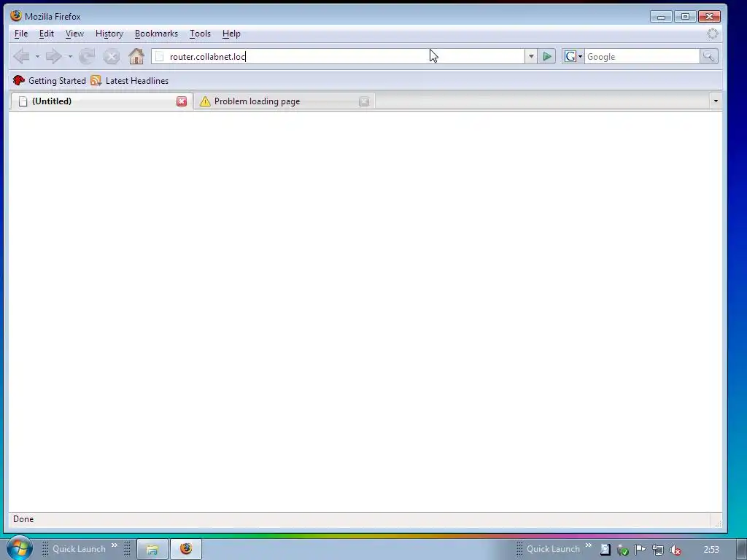Click the Done status bar text
The image size is (747, 560).
(23, 519)
